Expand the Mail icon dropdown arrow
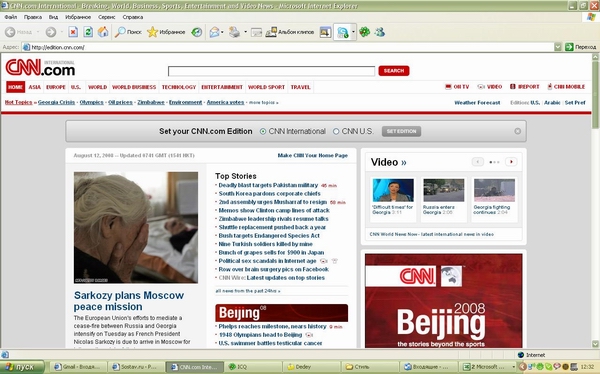Viewport: 600px width, 374px height. pos(222,32)
